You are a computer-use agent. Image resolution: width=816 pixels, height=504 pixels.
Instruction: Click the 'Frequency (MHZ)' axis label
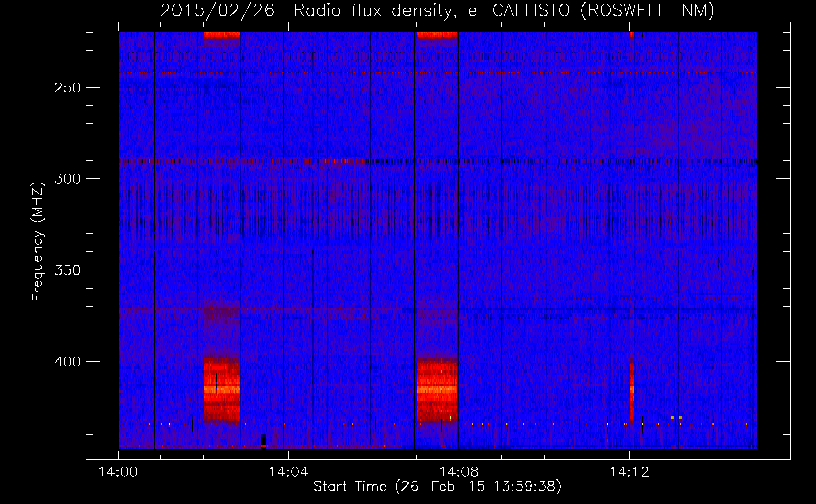point(38,241)
